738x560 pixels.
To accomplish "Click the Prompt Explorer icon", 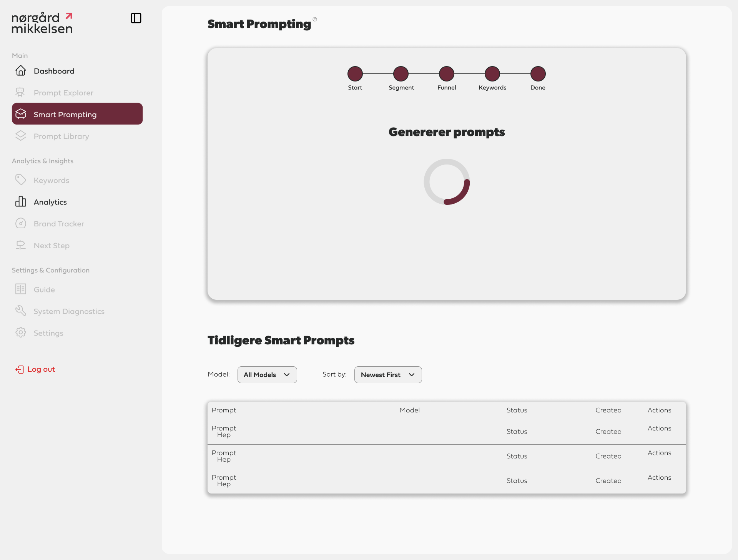I will coord(20,93).
